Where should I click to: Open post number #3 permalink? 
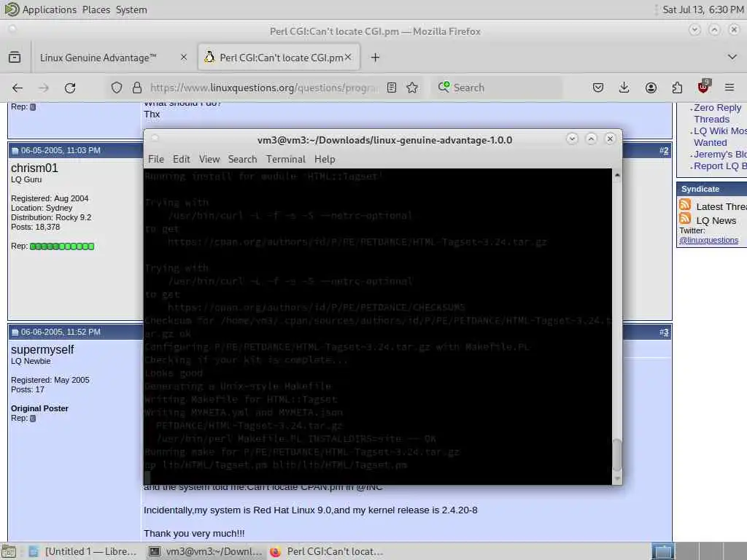(664, 332)
